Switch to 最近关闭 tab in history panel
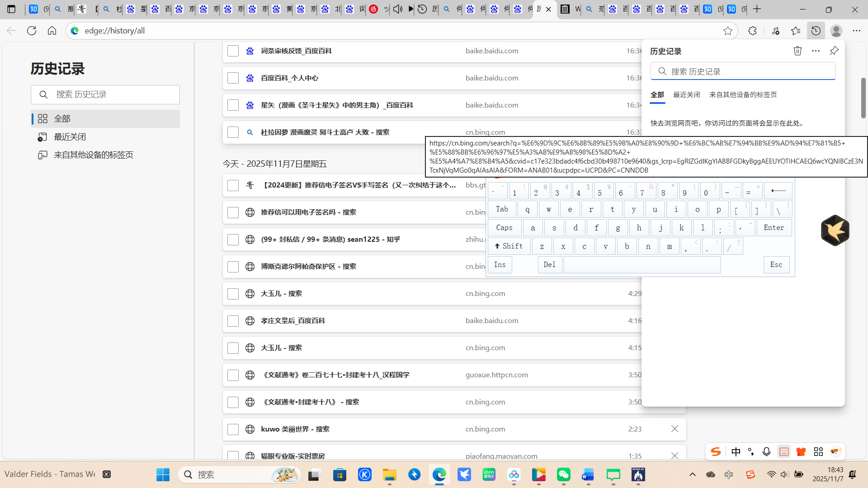The height and width of the screenshot is (488, 868). (686, 95)
